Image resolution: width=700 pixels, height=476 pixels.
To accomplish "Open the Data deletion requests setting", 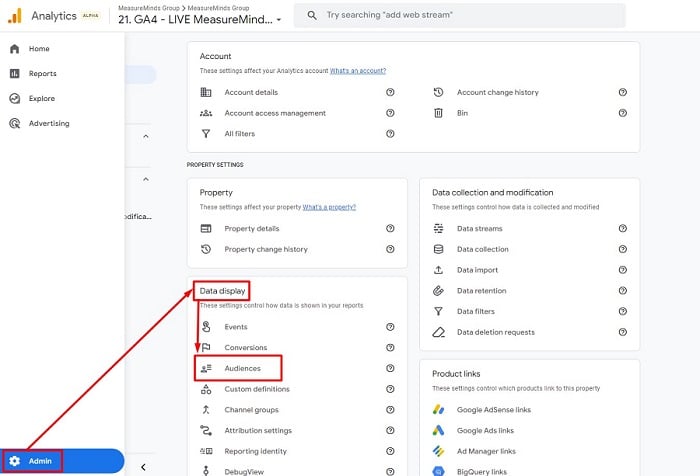I will pos(496,332).
